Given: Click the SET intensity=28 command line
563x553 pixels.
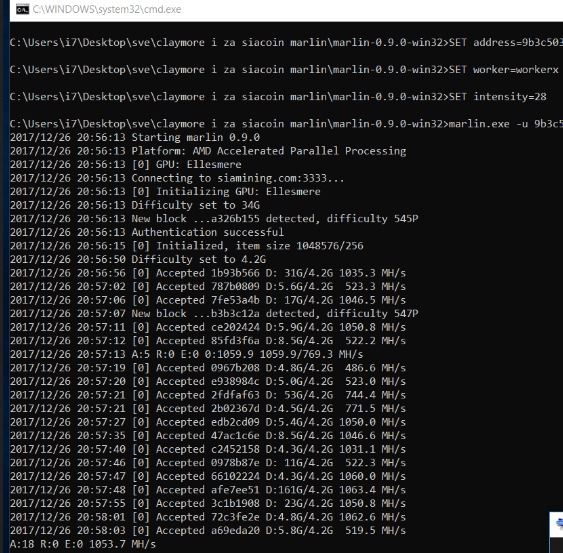Looking at the screenshot, I should pos(278,97).
